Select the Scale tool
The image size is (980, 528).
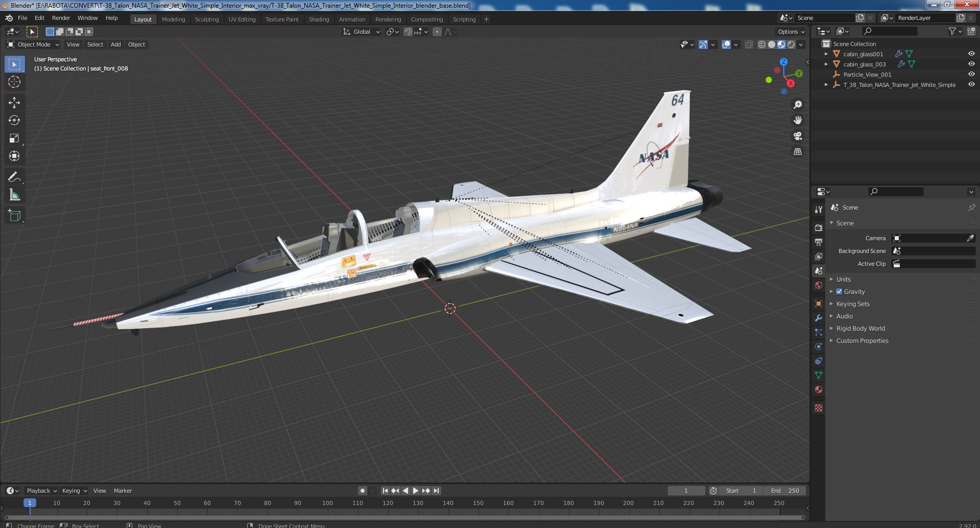tap(14, 138)
